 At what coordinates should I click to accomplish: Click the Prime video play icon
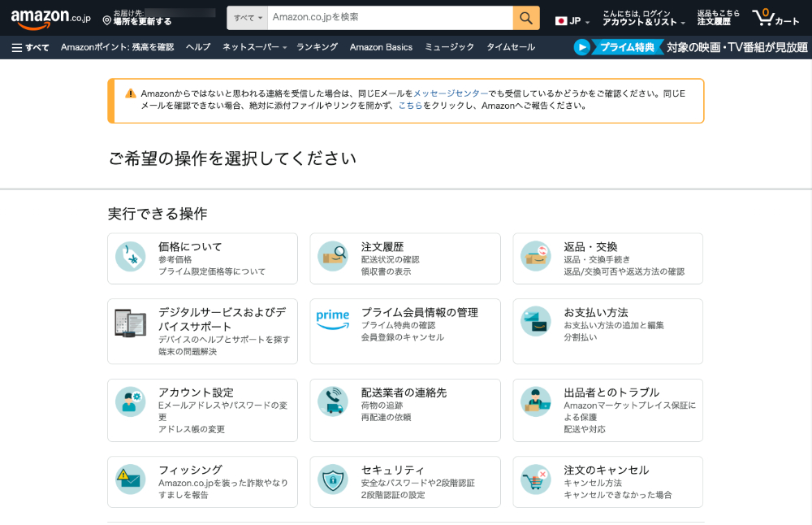[x=582, y=48]
